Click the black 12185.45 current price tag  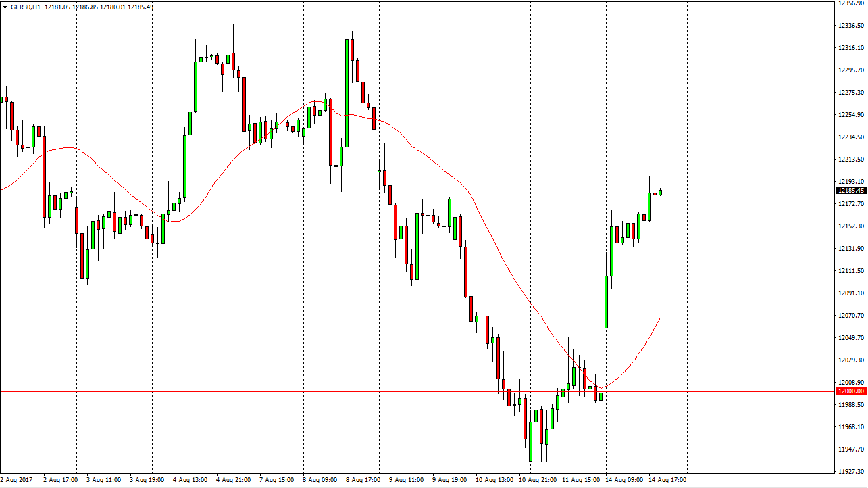click(x=850, y=191)
